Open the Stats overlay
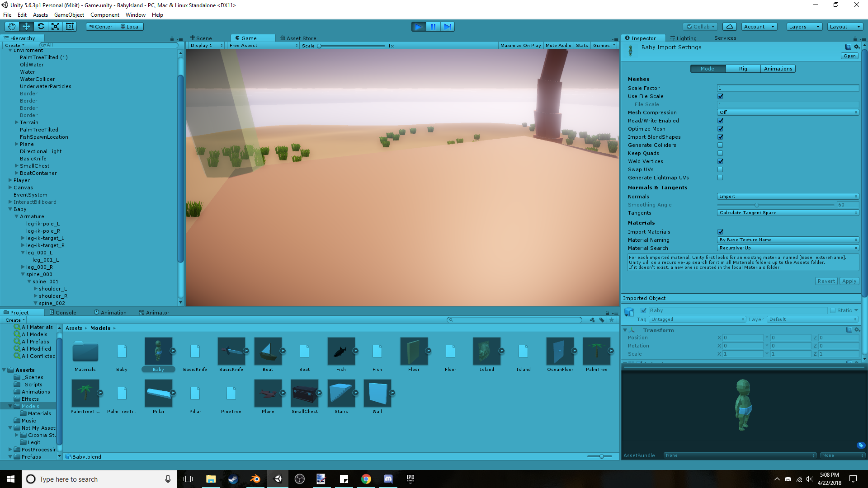Image resolution: width=868 pixels, height=488 pixels. pyautogui.click(x=582, y=46)
